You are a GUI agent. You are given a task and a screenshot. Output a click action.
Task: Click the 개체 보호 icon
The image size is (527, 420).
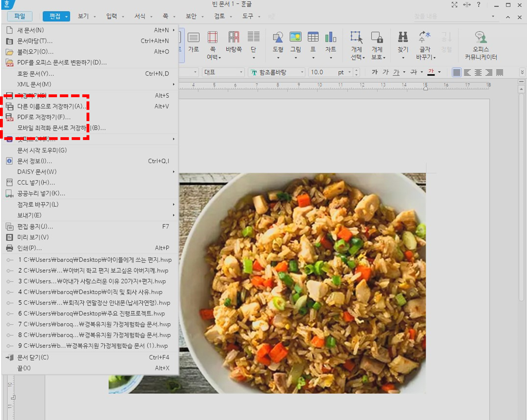377,45
